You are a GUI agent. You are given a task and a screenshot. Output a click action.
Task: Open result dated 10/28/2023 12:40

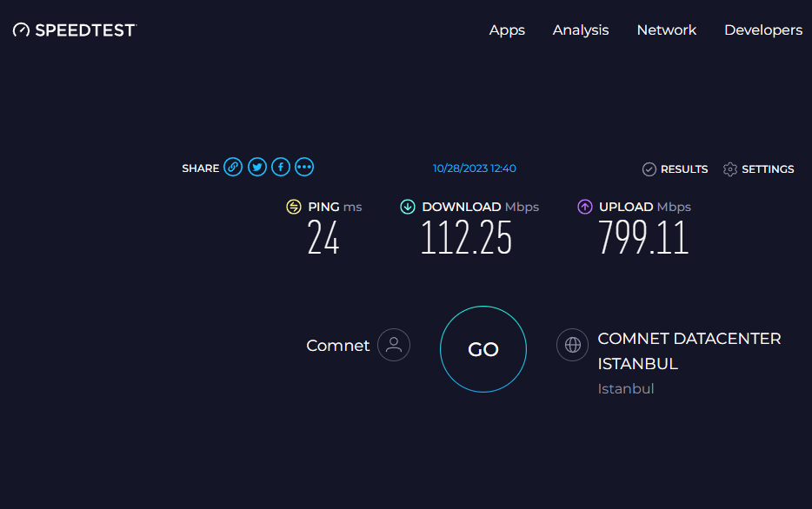tap(475, 169)
